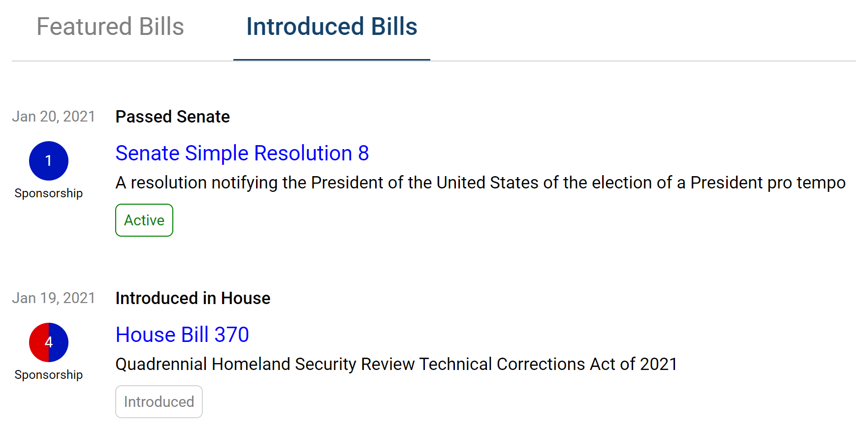Click the blue sponsorship circle showing 1
Screen dimensions: 868x430
48,161
